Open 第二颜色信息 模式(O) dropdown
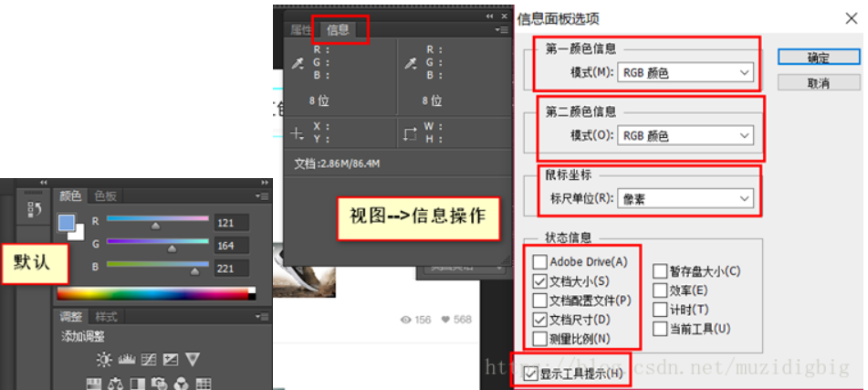The width and height of the screenshot is (868, 390). pos(685,135)
